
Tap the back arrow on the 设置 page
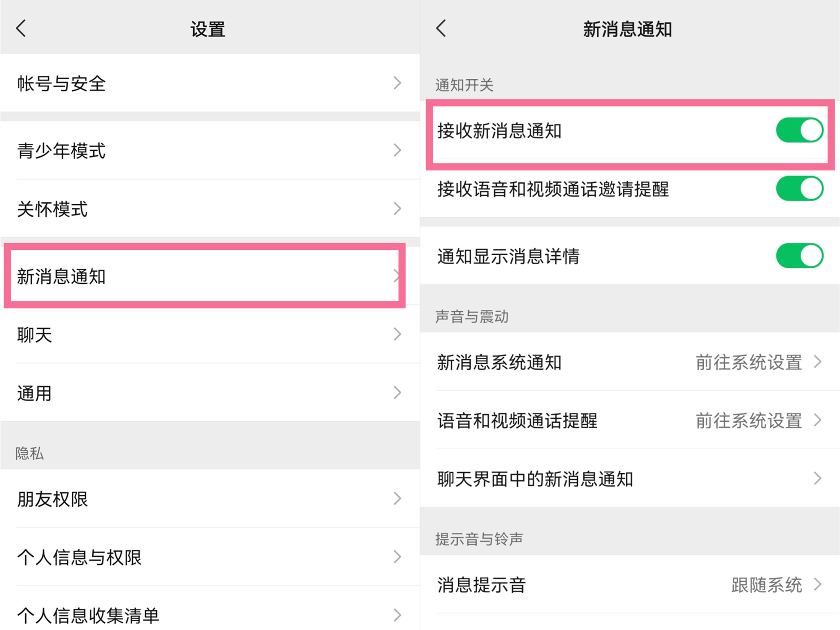(20, 28)
